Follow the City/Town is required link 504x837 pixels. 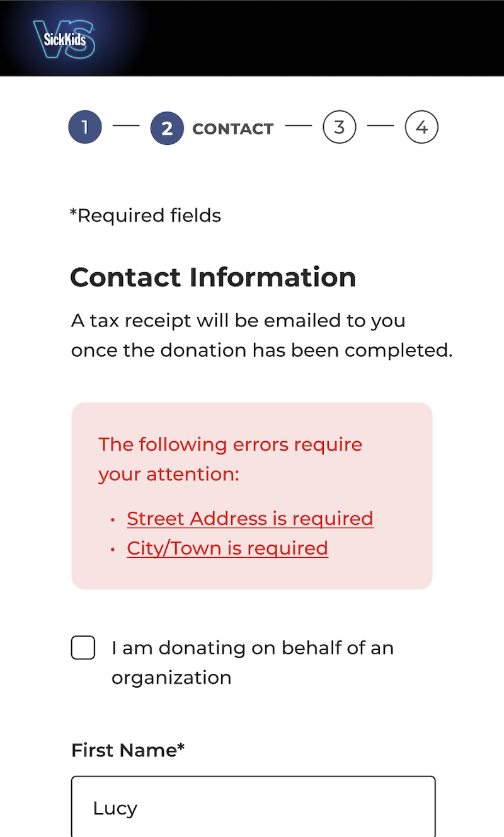tap(227, 548)
